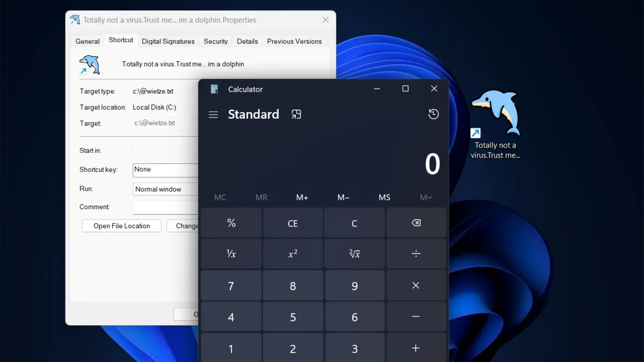This screenshot has height=362, width=644.
Task: Select the Security tab
Action: pos(216,41)
